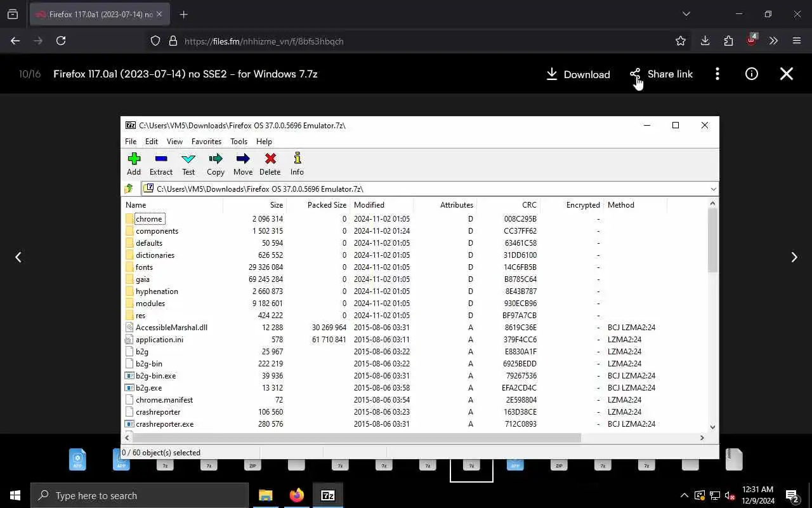
Task: Click the up-folder icon beside the path
Action: click(129, 189)
